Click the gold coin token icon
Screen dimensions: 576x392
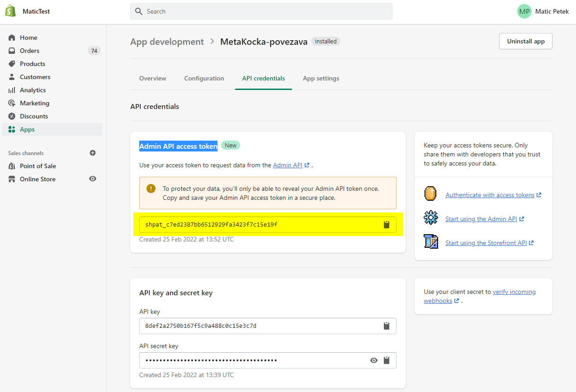click(430, 194)
